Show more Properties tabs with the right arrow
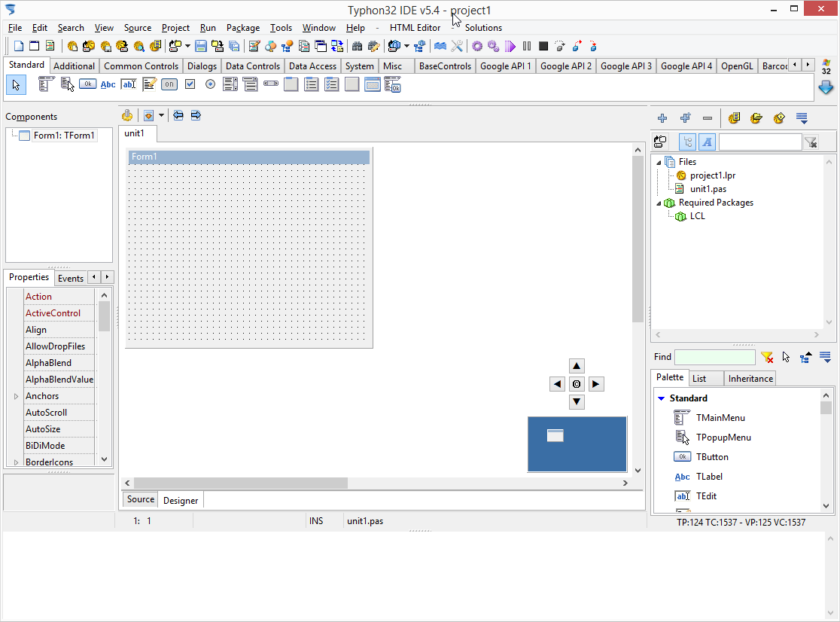Screen dimensions: 840x622 [107, 277]
